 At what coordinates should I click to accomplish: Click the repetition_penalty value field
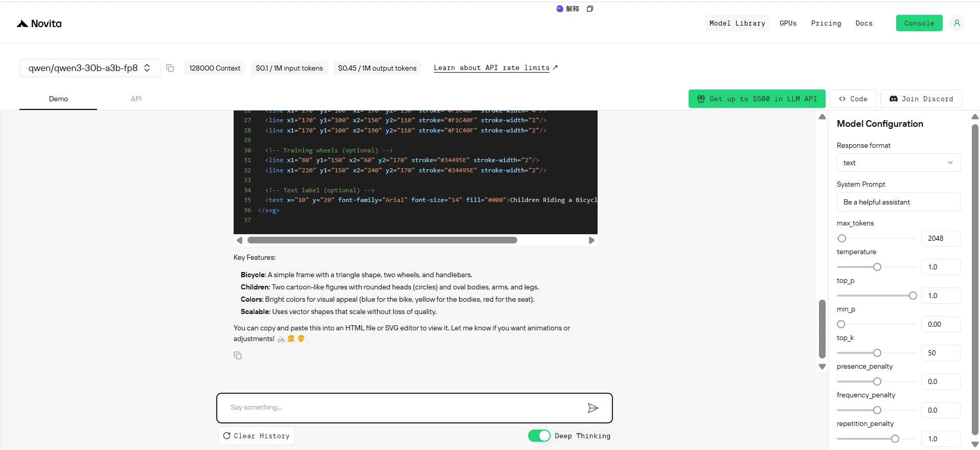point(941,439)
